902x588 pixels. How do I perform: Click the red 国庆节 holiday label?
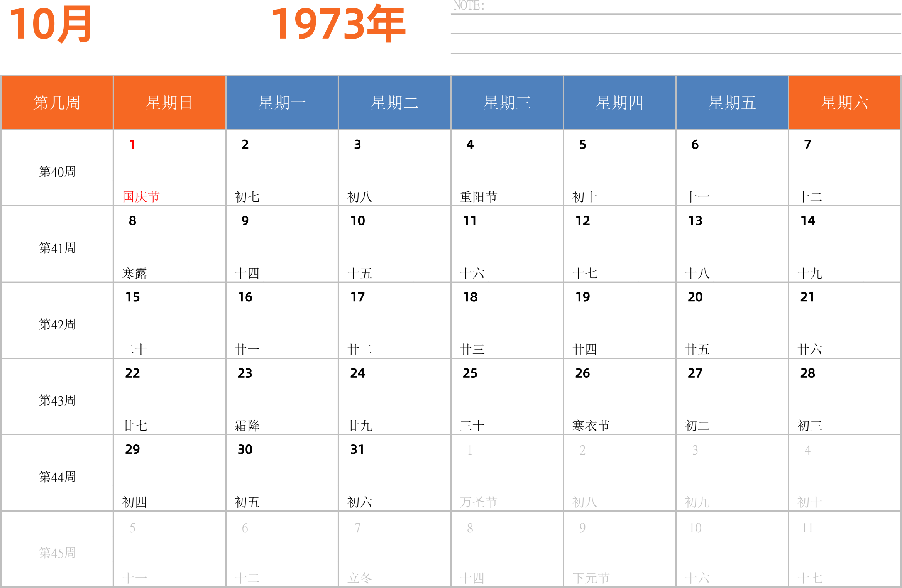[x=141, y=197]
